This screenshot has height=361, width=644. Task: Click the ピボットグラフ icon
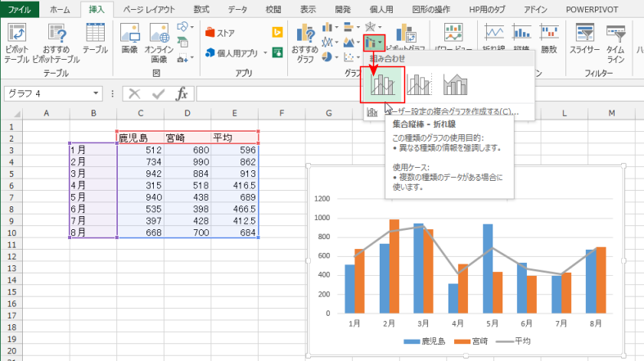coord(406,33)
